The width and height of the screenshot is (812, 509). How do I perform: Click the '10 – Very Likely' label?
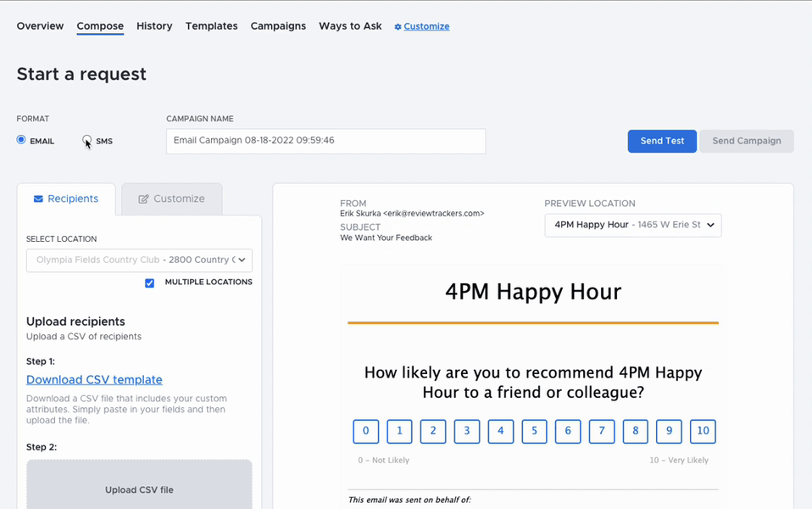(679, 461)
